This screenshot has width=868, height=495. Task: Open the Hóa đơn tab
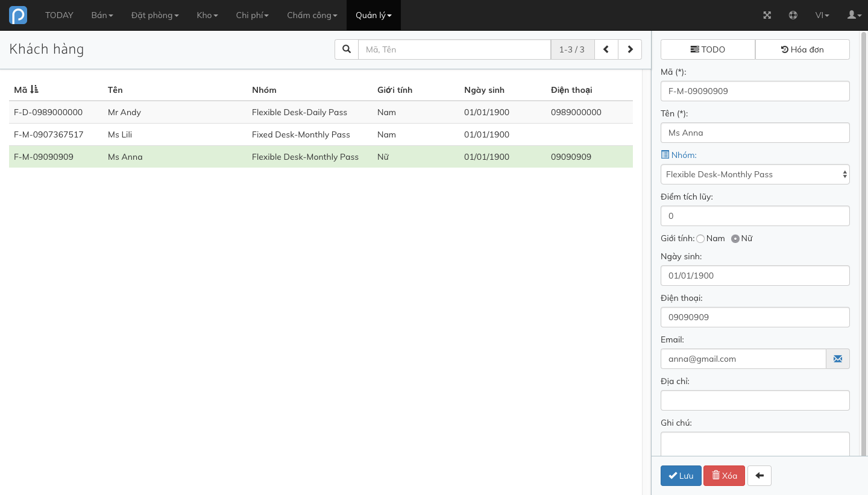click(802, 49)
